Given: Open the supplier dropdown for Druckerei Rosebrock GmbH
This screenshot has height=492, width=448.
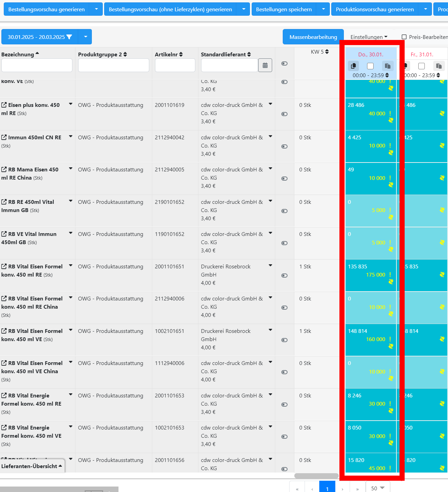Looking at the screenshot, I should click(x=270, y=265).
